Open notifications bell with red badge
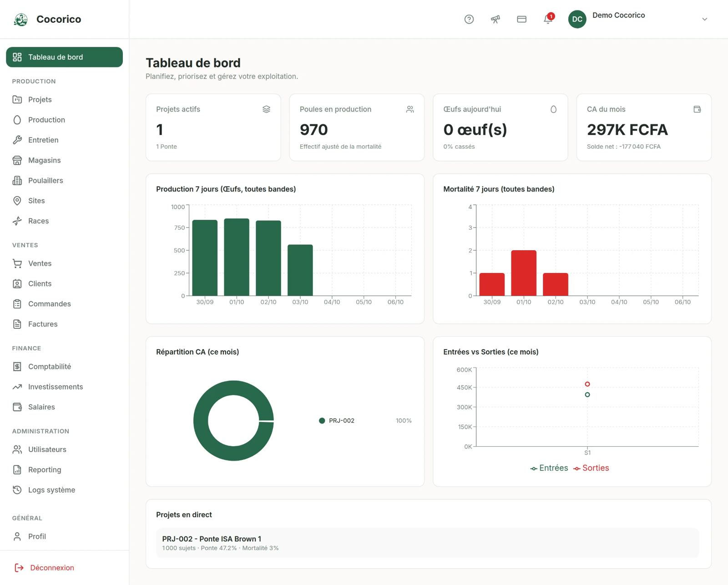The height and width of the screenshot is (585, 728). pos(549,19)
